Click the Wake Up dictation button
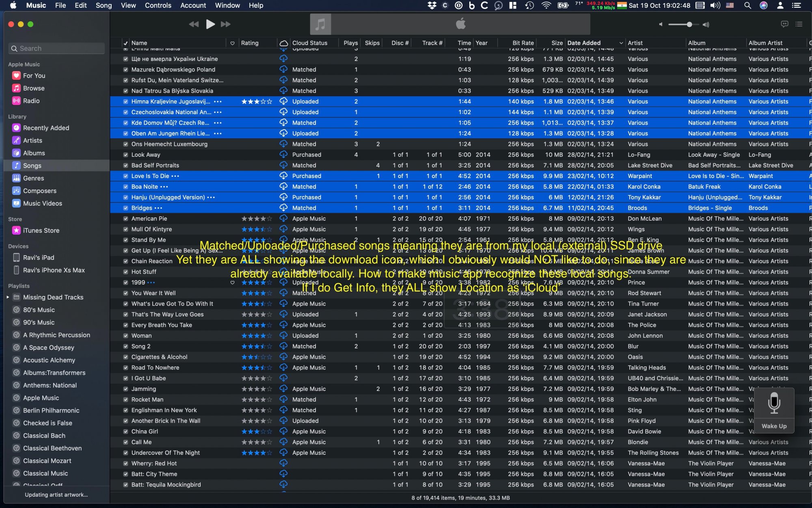812x508 pixels. [774, 410]
